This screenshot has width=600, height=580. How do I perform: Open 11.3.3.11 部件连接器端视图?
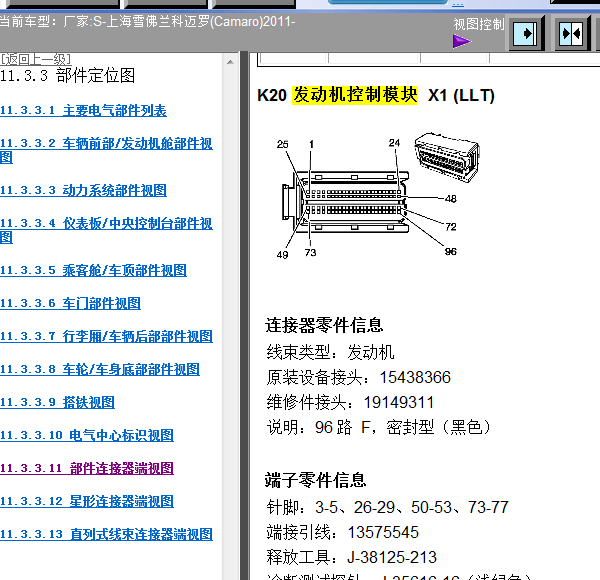pyautogui.click(x=87, y=468)
